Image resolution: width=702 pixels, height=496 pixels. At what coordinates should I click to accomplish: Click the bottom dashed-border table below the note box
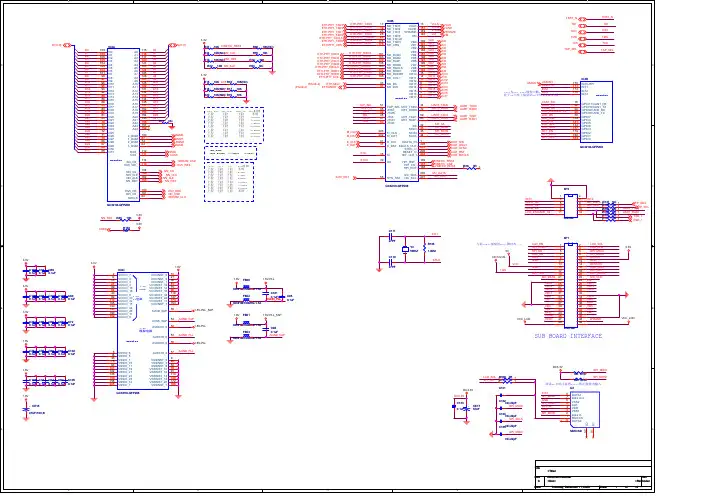tap(233, 179)
